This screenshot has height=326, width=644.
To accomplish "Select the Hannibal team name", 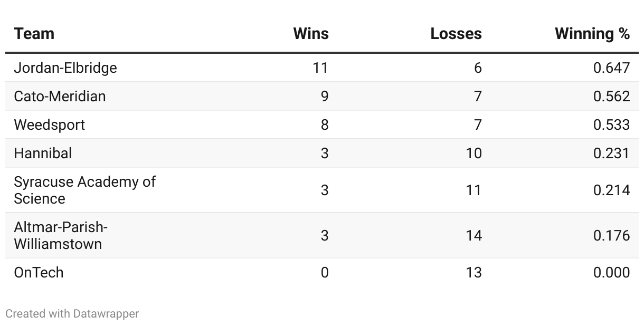I will [x=43, y=154].
